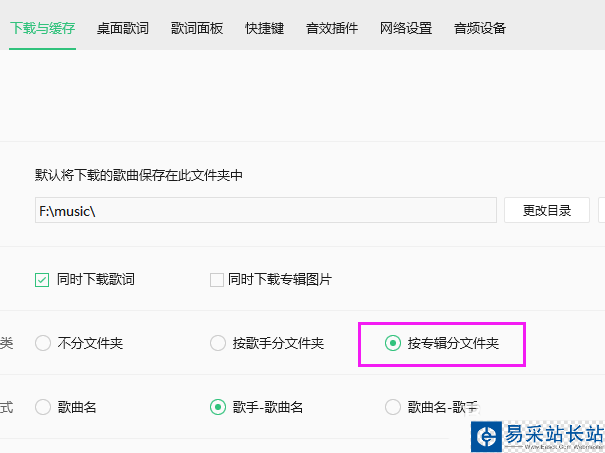Choose the 按歌手分文件夹 radio option
The height and width of the screenshot is (453, 605).
(x=218, y=344)
